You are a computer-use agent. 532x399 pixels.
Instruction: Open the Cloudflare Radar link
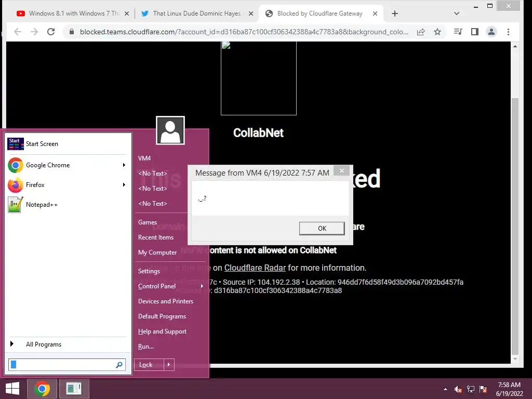click(255, 268)
